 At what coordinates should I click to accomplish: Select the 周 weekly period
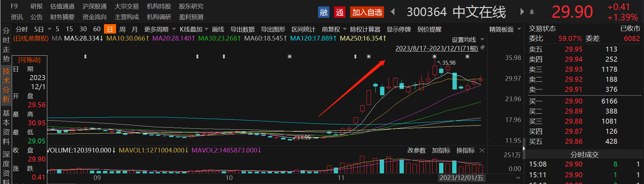(x=122, y=29)
